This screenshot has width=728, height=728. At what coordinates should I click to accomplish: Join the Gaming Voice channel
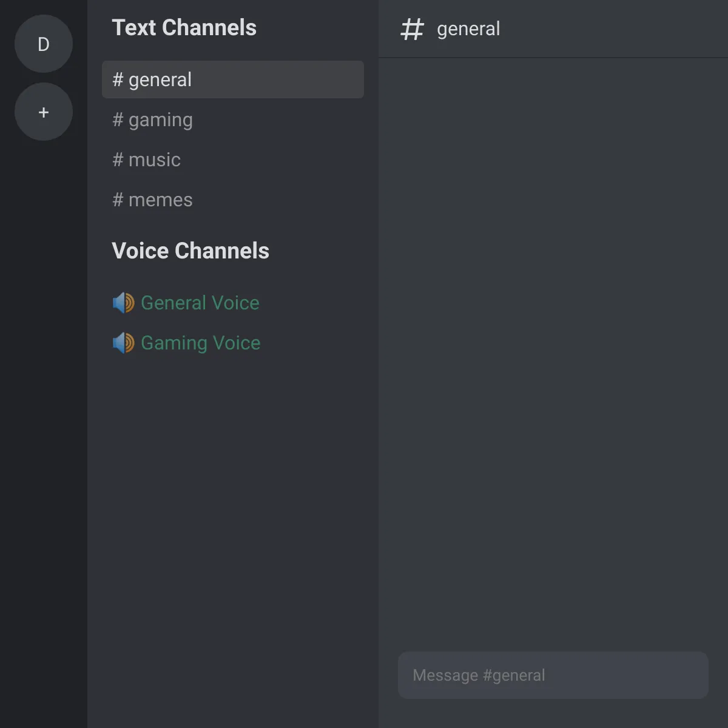233,343
